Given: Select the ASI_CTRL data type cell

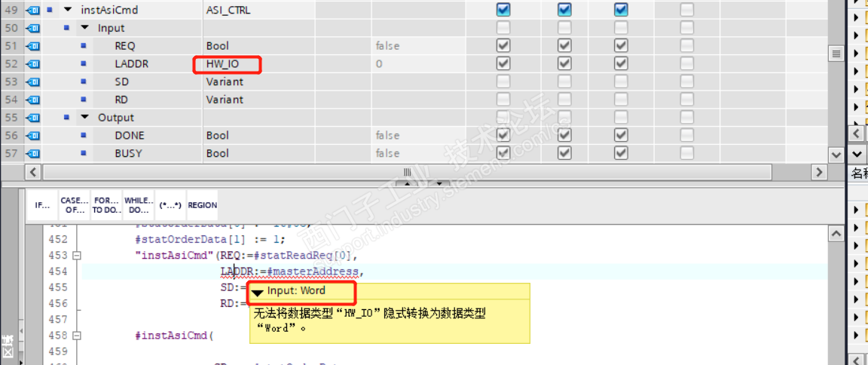Looking at the screenshot, I should [259, 9].
